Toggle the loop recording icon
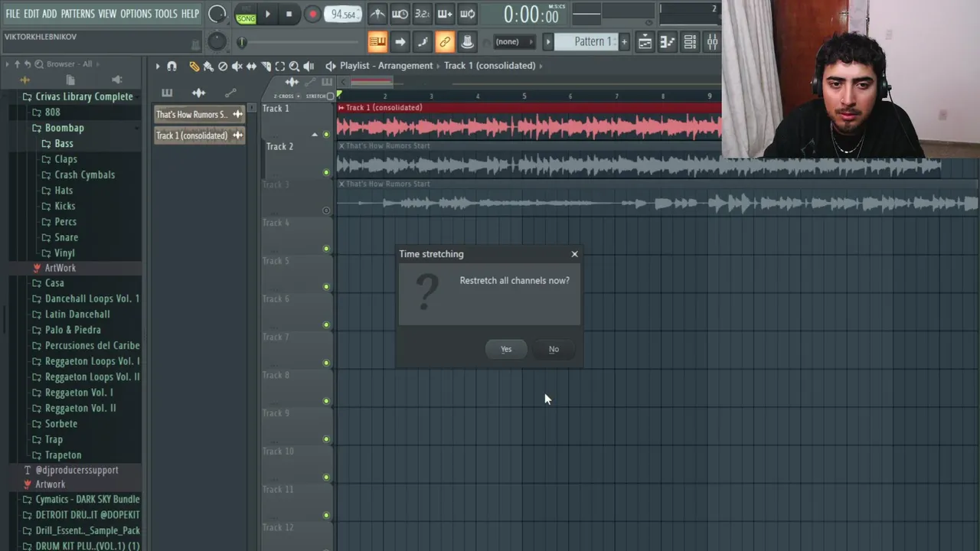Viewport: 980px width, 551px height. click(x=468, y=14)
